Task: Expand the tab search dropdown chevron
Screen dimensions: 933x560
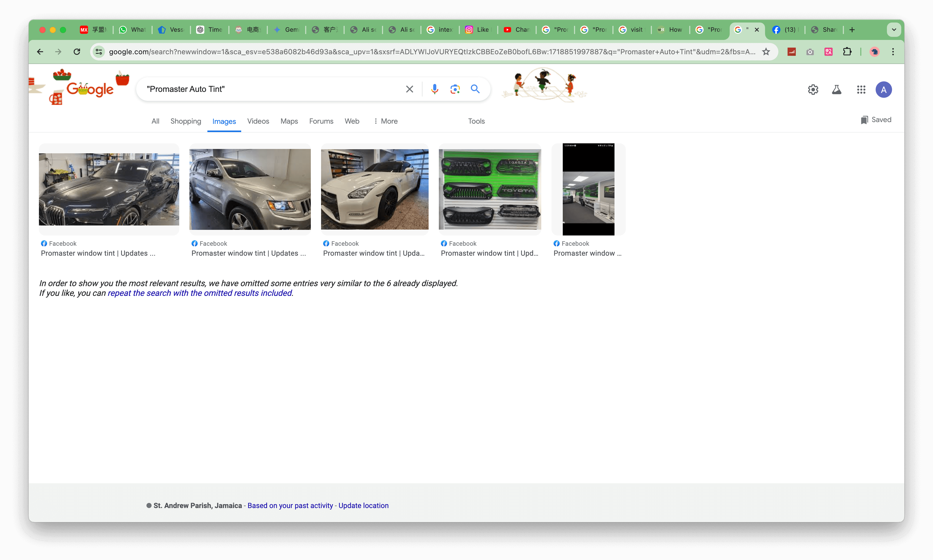Action: [x=894, y=29]
